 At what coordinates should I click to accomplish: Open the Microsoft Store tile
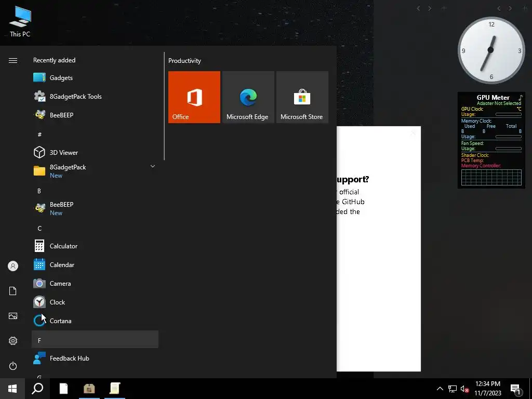(x=302, y=97)
